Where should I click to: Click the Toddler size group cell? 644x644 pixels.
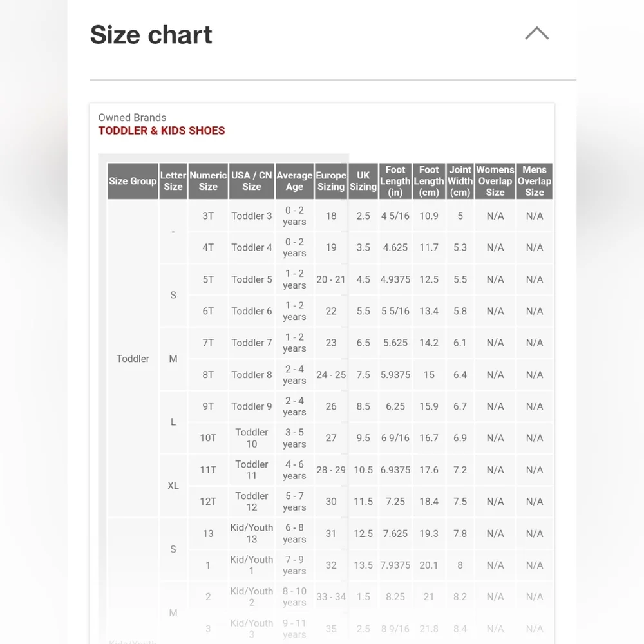[x=133, y=359]
